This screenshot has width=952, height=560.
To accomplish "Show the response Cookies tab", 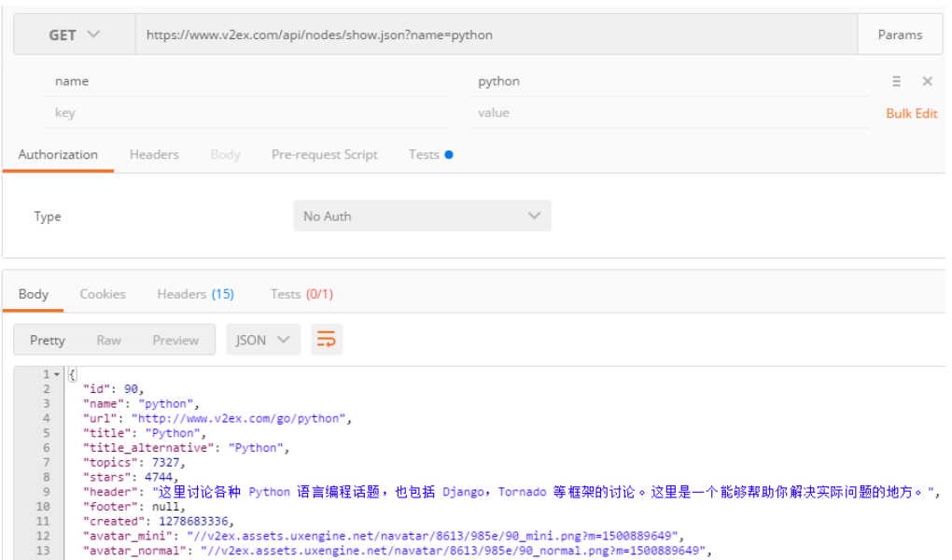I will tap(103, 294).
